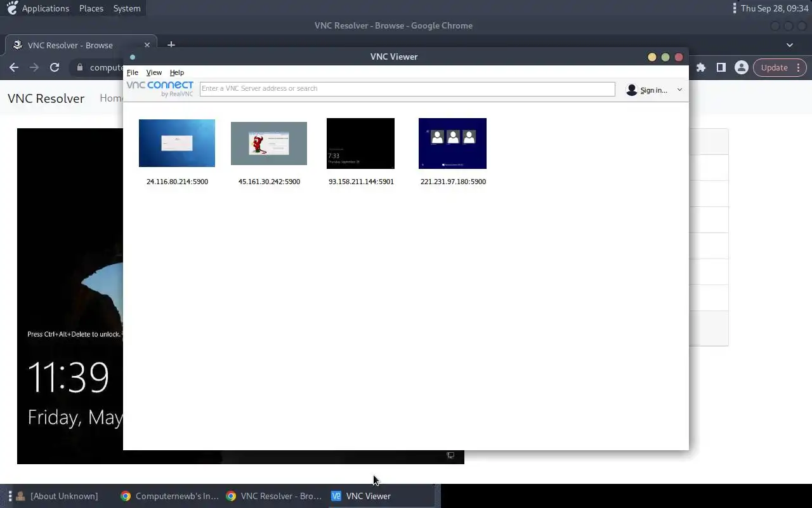Image resolution: width=812 pixels, height=508 pixels.
Task: Click Chrome's forward arrow button
Action: click(x=34, y=67)
